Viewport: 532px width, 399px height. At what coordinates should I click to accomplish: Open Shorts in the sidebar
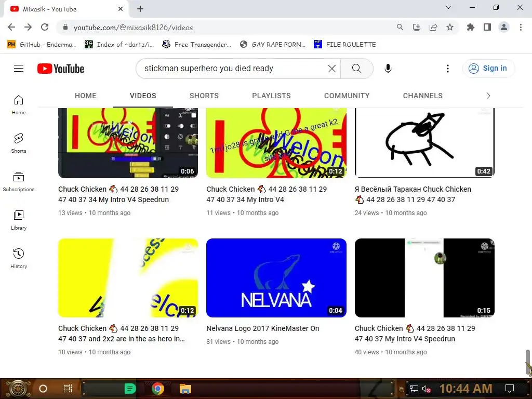click(19, 143)
